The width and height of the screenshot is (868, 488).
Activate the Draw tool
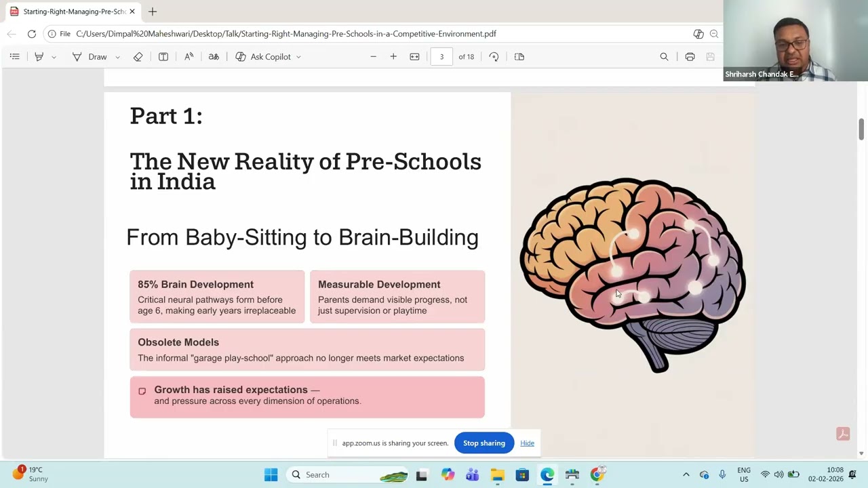click(90, 57)
